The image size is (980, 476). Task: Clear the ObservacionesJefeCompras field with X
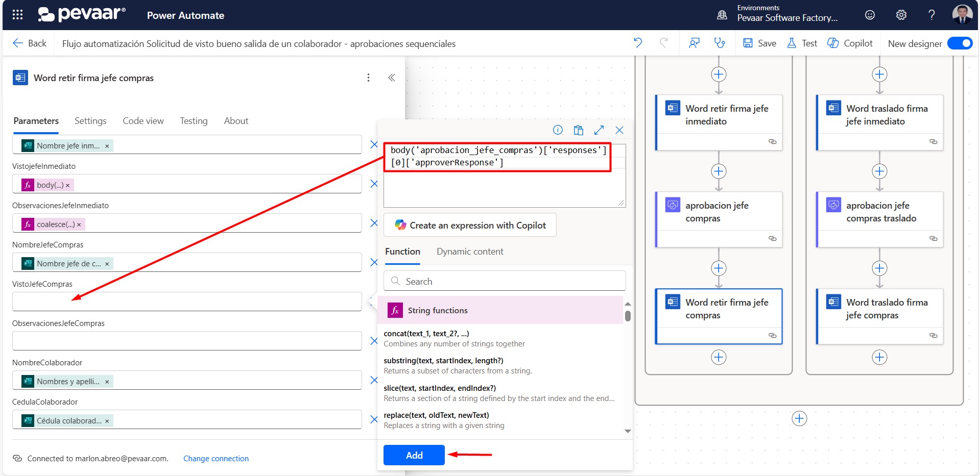point(374,341)
